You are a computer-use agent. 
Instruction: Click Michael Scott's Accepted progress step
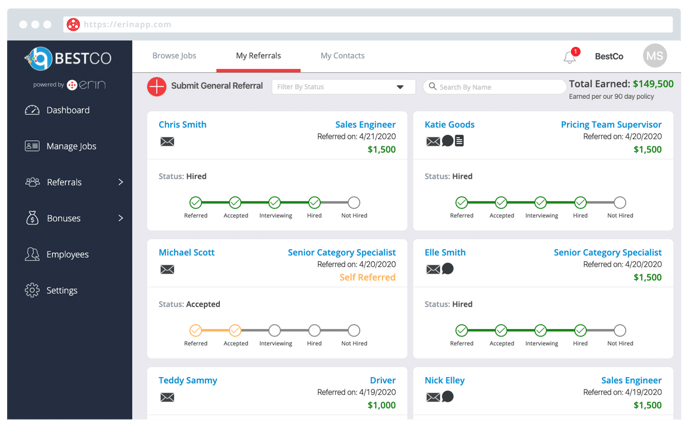[x=235, y=330]
